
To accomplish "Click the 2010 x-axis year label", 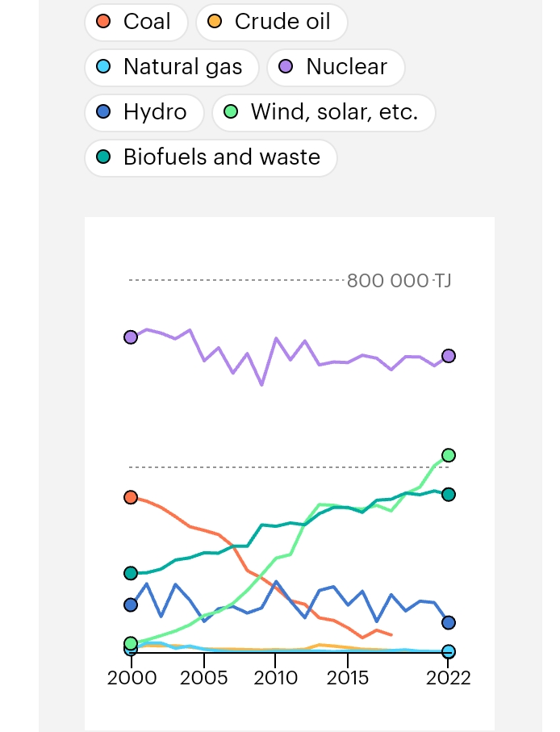I will point(276,677).
